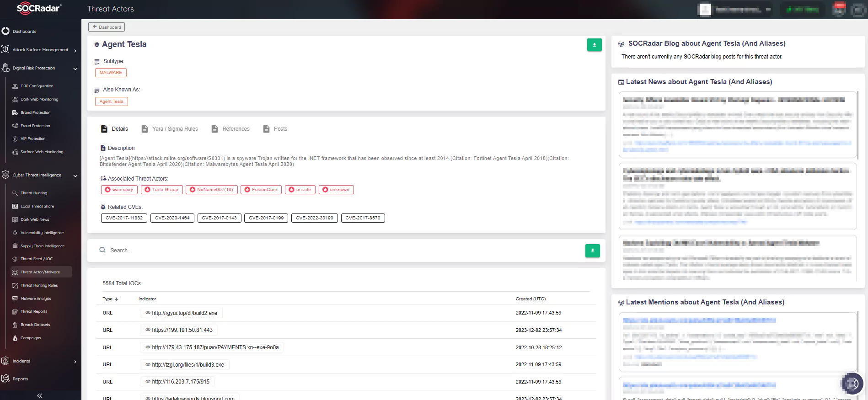Open Local Threat Share

tap(37, 206)
